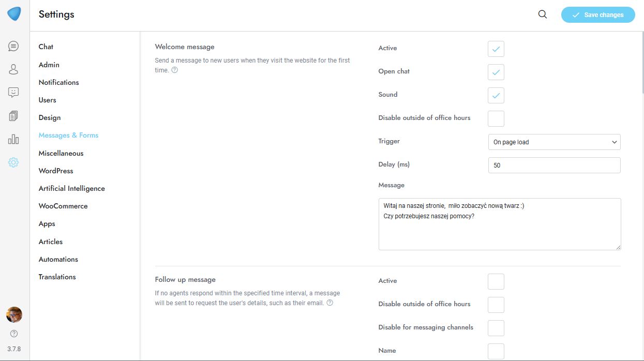Open the reports bar chart icon
Image resolution: width=644 pixels, height=361 pixels.
[x=13, y=139]
